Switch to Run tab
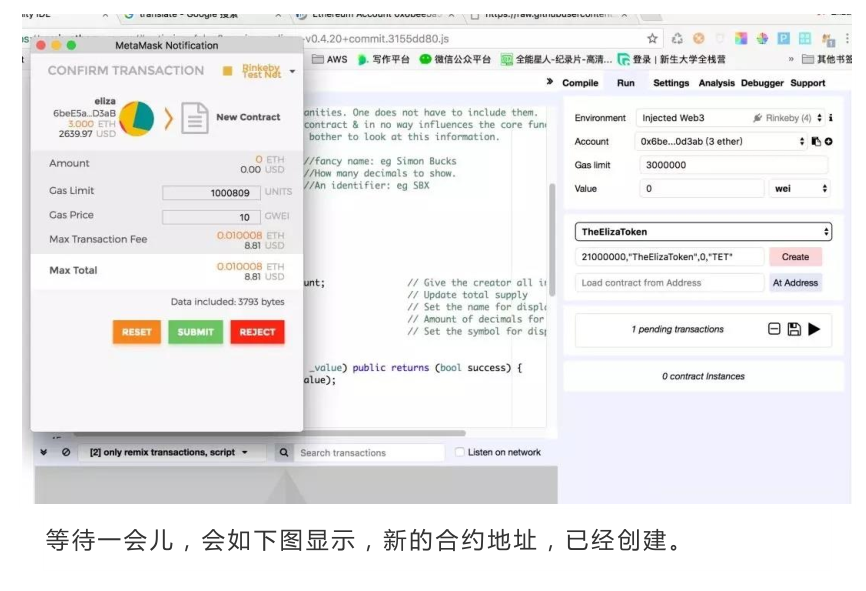 coord(625,83)
